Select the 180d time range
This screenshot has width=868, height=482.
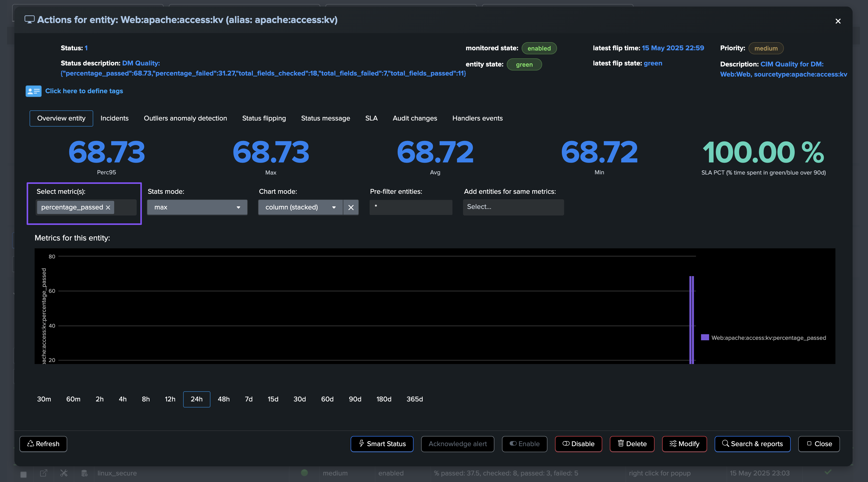384,399
